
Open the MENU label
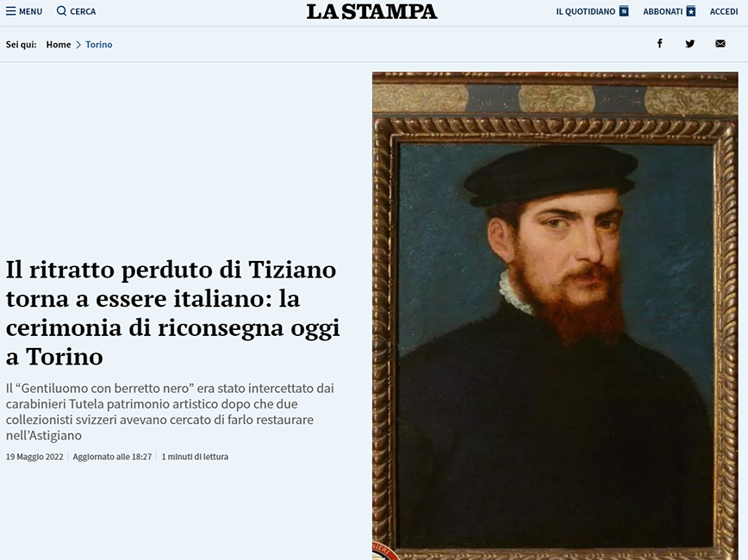(x=30, y=11)
